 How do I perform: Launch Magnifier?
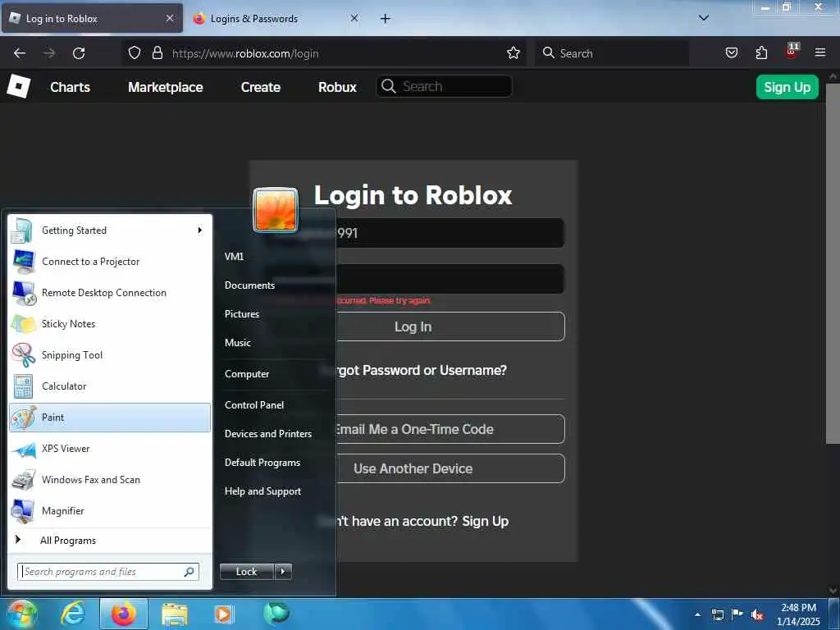[x=110, y=510]
